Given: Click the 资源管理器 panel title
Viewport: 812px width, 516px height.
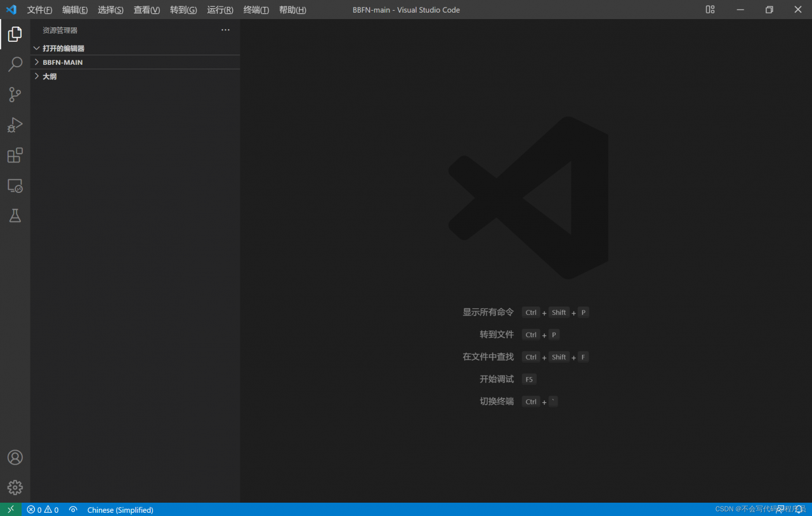Looking at the screenshot, I should tap(60, 30).
